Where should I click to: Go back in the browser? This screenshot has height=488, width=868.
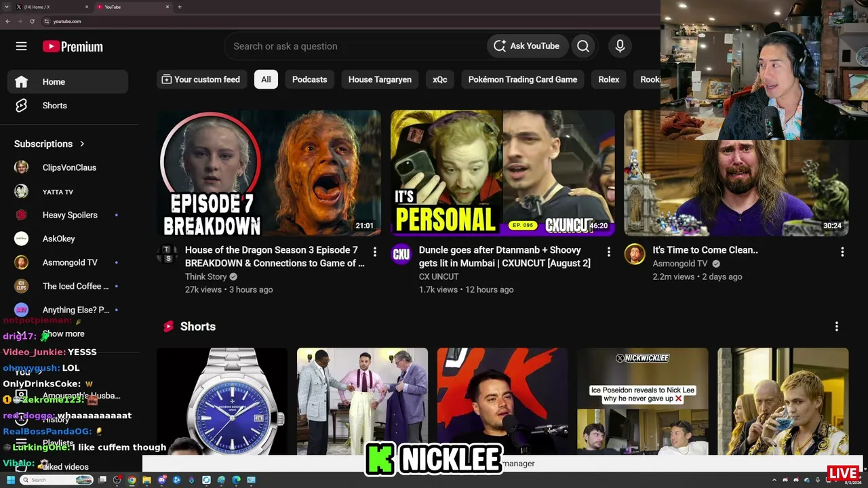coord(7,21)
